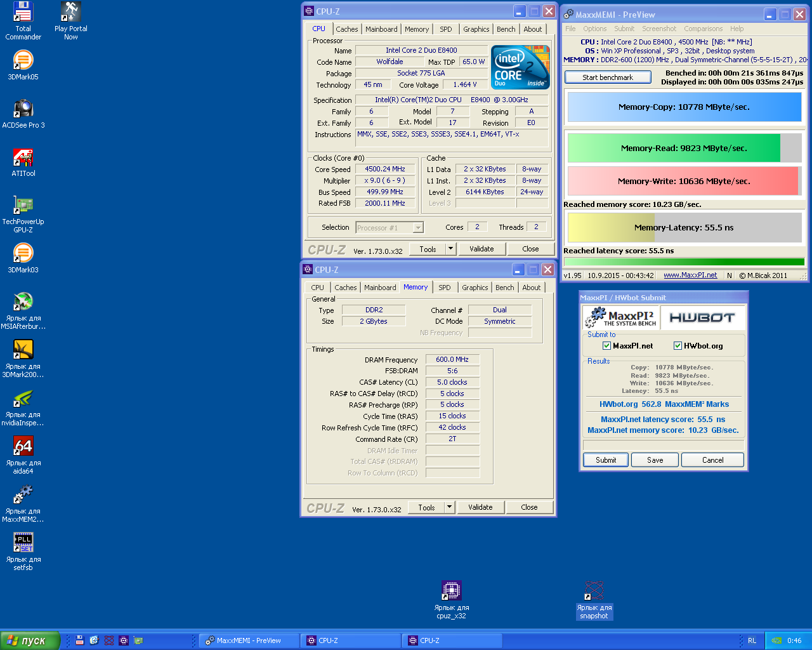Click the Memory-Write 10636 MByte/sec bar

(x=684, y=181)
